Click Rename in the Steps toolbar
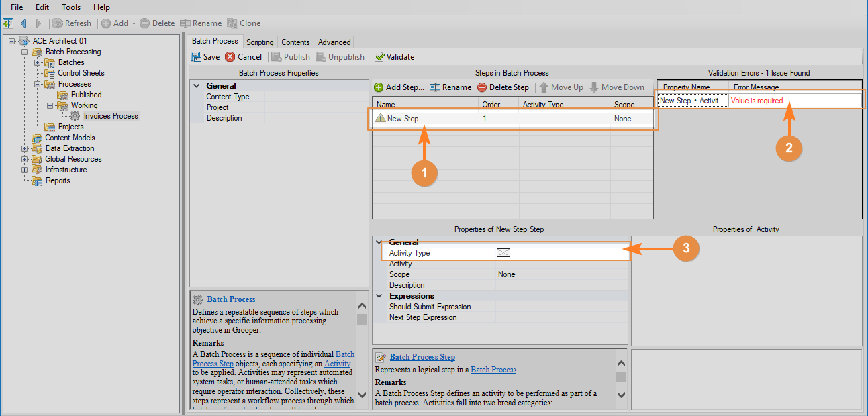The image size is (868, 416). tap(450, 87)
